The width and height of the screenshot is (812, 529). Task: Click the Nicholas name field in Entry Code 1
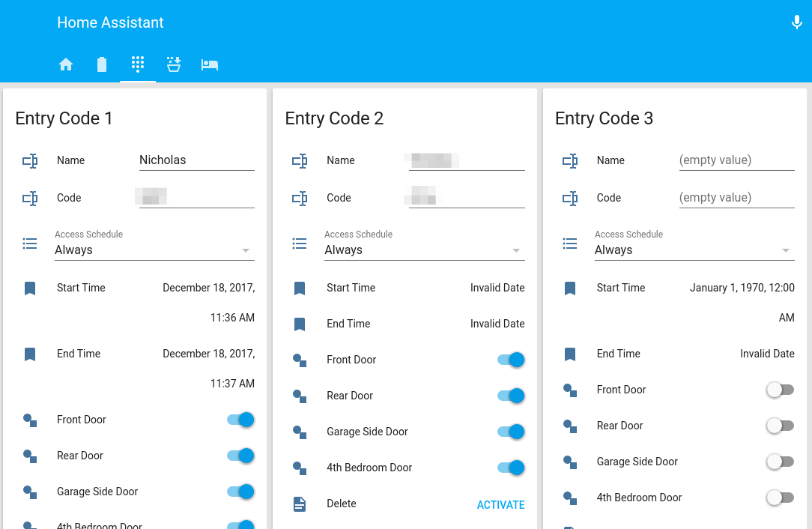point(196,160)
